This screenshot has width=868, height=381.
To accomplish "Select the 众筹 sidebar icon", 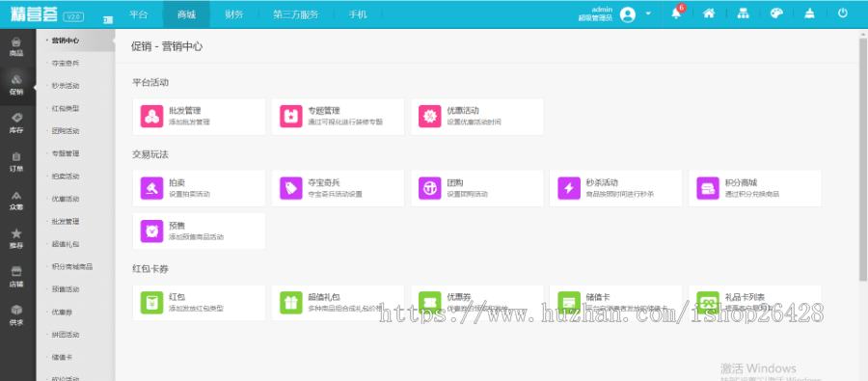I will (16, 201).
